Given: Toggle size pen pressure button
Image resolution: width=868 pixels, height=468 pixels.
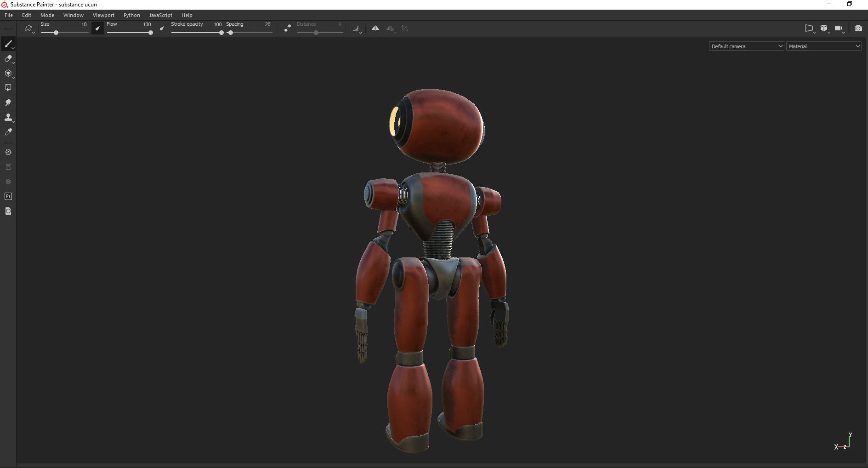Looking at the screenshot, I should [97, 29].
